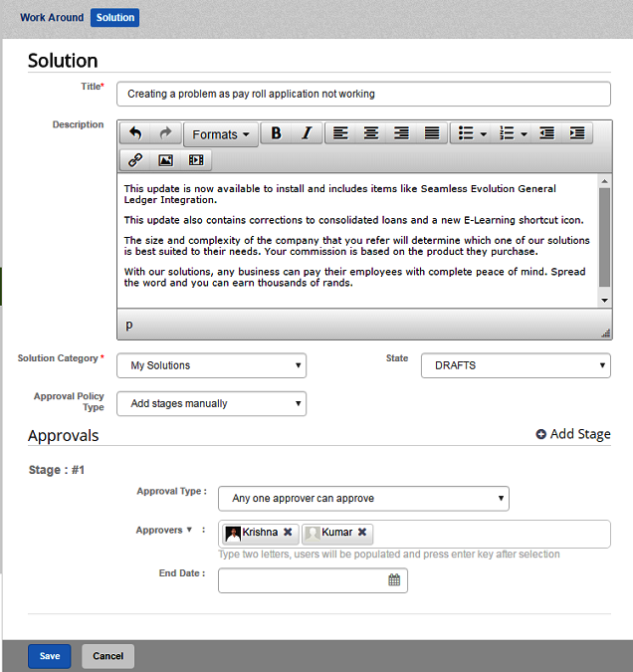This screenshot has height=672, width=633.
Task: Click description scrollbar down arrow
Action: click(x=605, y=301)
